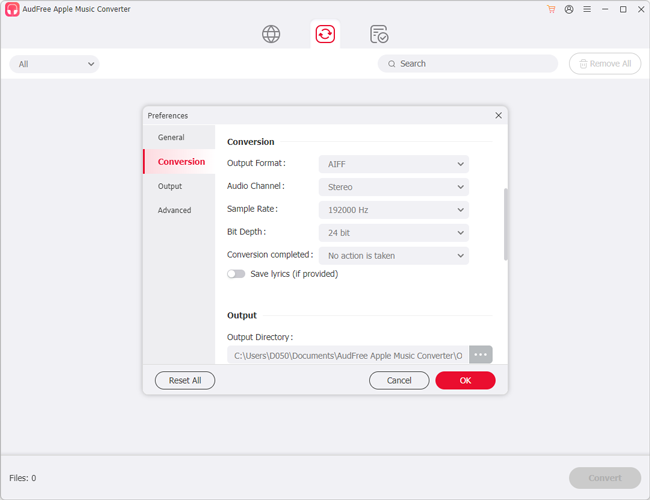Minimize the AudFree window

(605, 9)
